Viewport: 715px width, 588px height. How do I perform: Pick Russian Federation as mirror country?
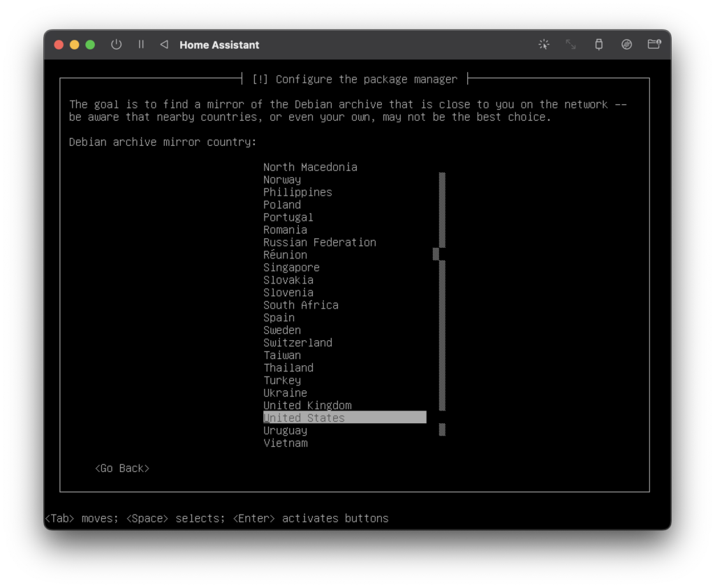click(x=320, y=243)
